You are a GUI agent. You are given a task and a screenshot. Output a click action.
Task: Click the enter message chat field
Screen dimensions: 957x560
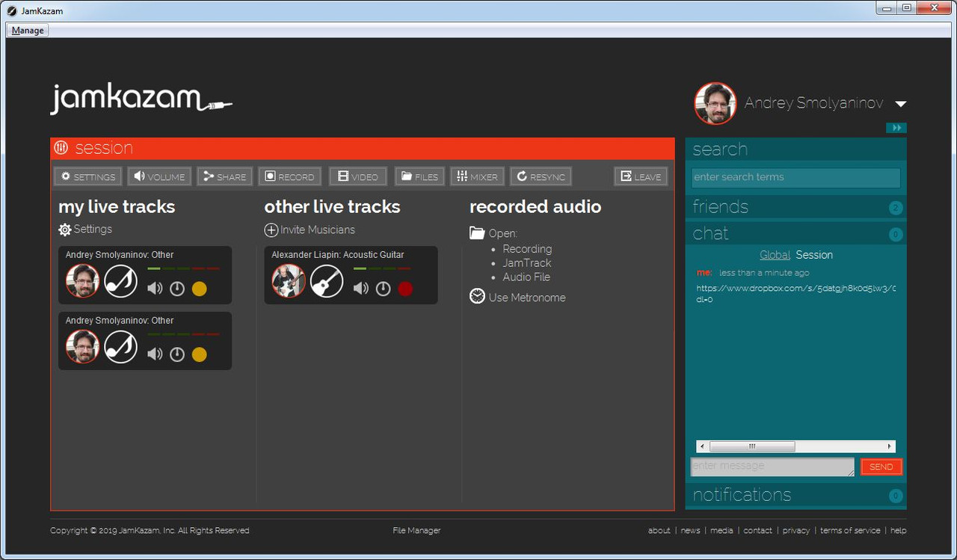pos(772,467)
